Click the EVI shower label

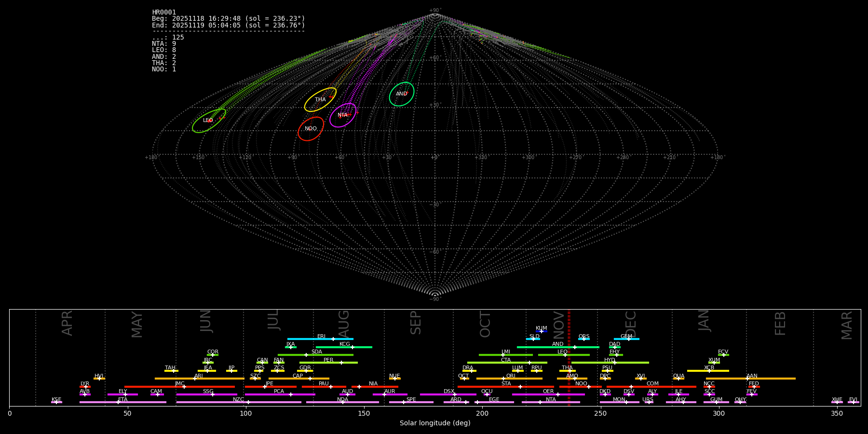[853, 400]
